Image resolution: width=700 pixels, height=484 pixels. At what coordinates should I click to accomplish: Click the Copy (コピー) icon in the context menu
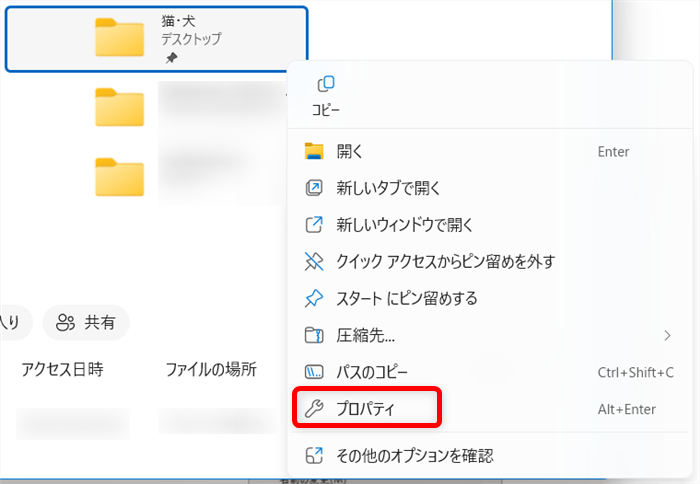[x=326, y=84]
